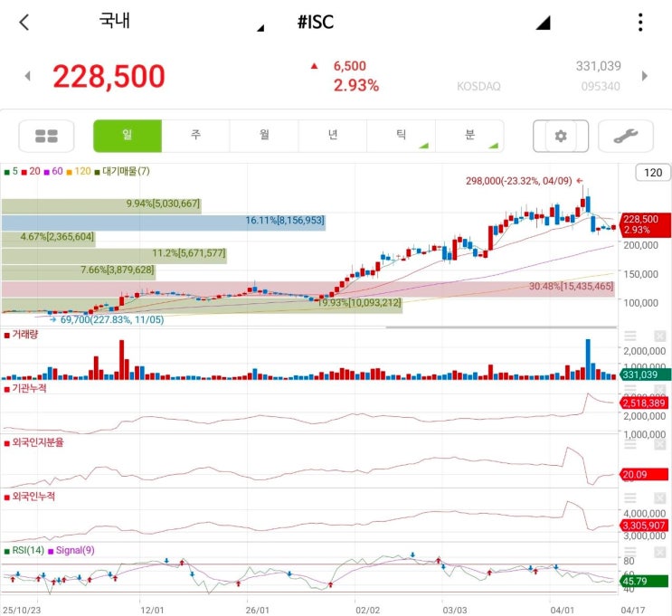Close the 거래량 volume panel
Viewport: 672px width, 616px height.
[x=659, y=336]
